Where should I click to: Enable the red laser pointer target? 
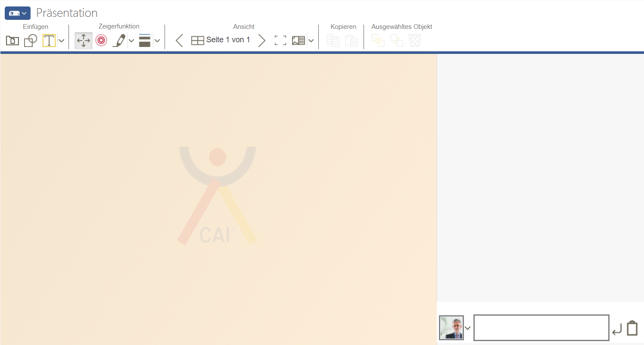pyautogui.click(x=101, y=41)
